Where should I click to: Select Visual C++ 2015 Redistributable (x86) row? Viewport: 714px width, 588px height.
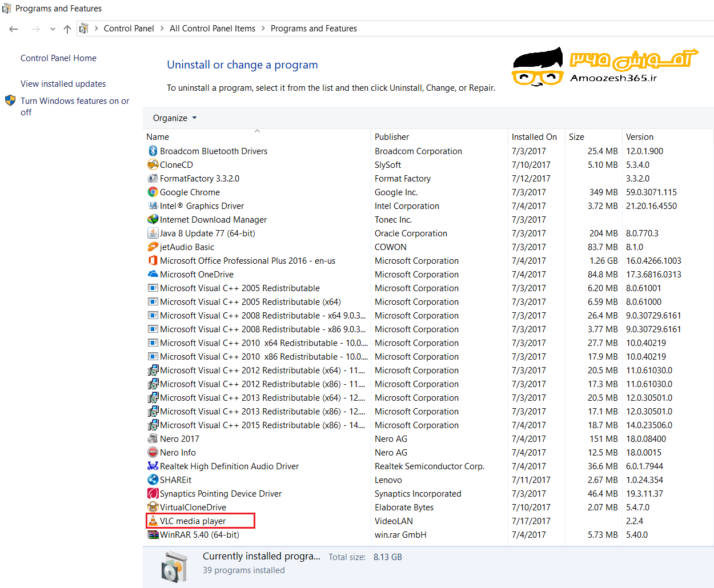(x=428, y=425)
